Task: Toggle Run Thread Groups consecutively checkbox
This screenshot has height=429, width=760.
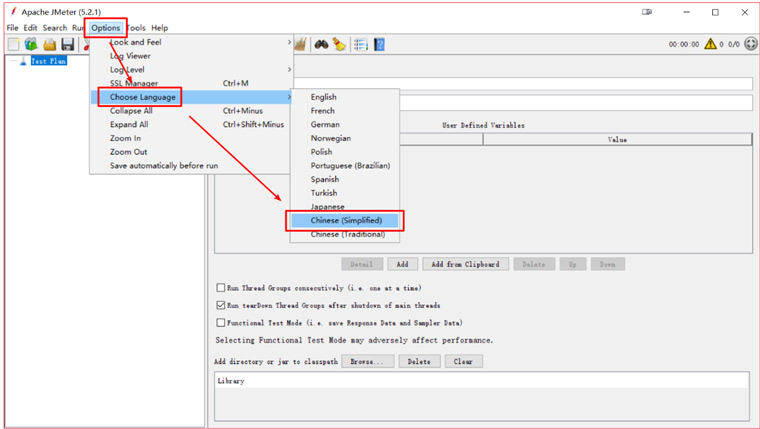Action: [x=221, y=288]
